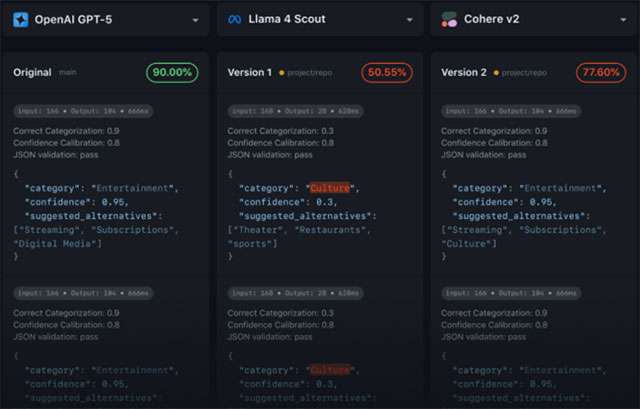Select the Version 1 column header
Image resolution: width=640 pixels, height=409 pixels.
coord(250,73)
